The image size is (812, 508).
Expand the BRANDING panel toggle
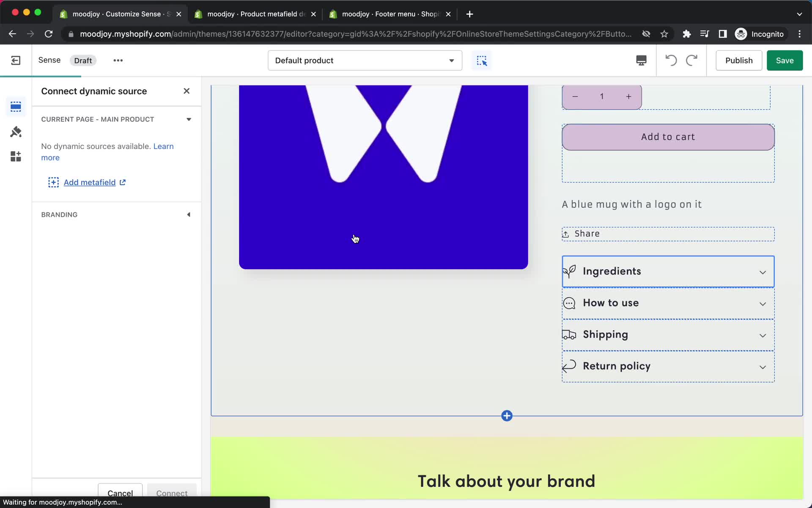click(x=189, y=214)
